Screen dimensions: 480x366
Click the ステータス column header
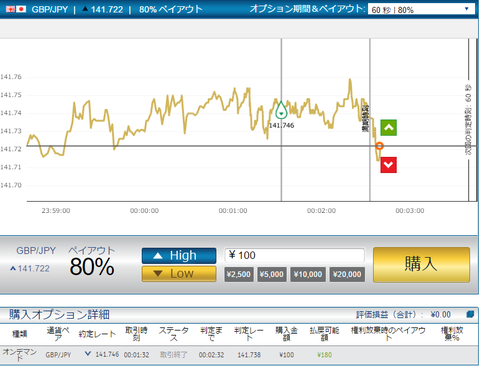173,334
